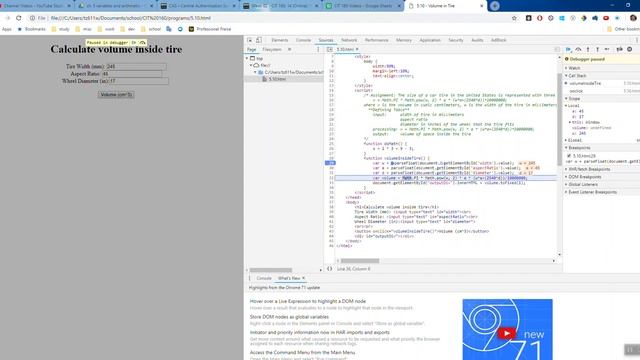The width and height of the screenshot is (640, 360).
Task: Open the Performance panel tab
Action: point(376,40)
